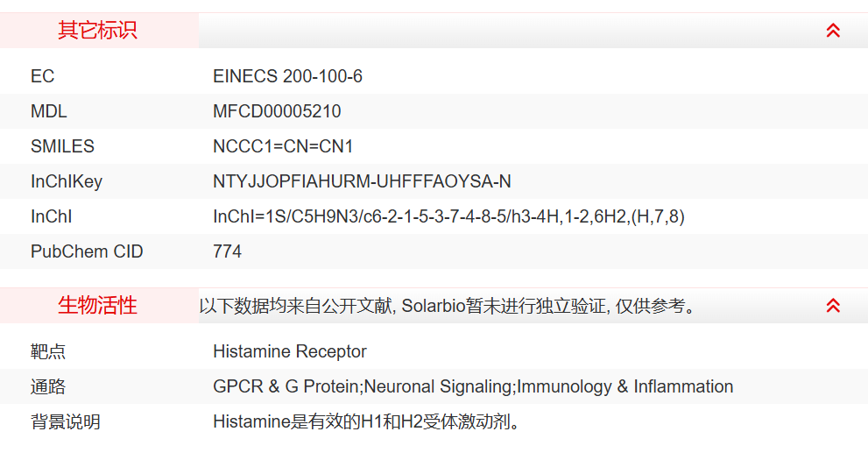
Task: Click the PubChem CID row label
Action: click(87, 251)
